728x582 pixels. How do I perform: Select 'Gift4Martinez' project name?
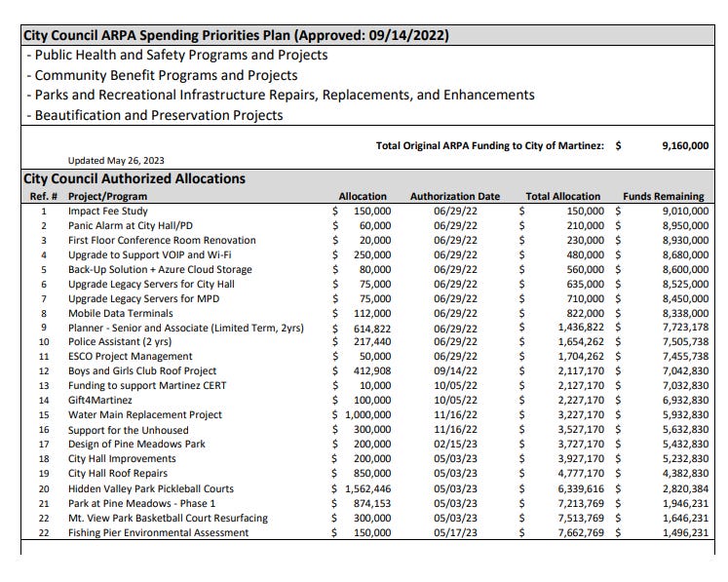pos(99,401)
